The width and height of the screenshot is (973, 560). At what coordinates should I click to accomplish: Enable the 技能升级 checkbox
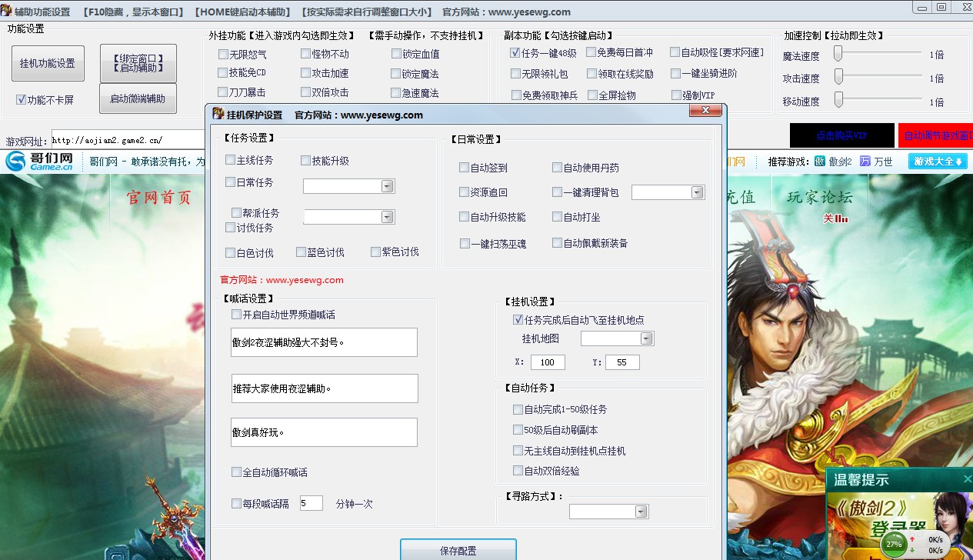(305, 161)
